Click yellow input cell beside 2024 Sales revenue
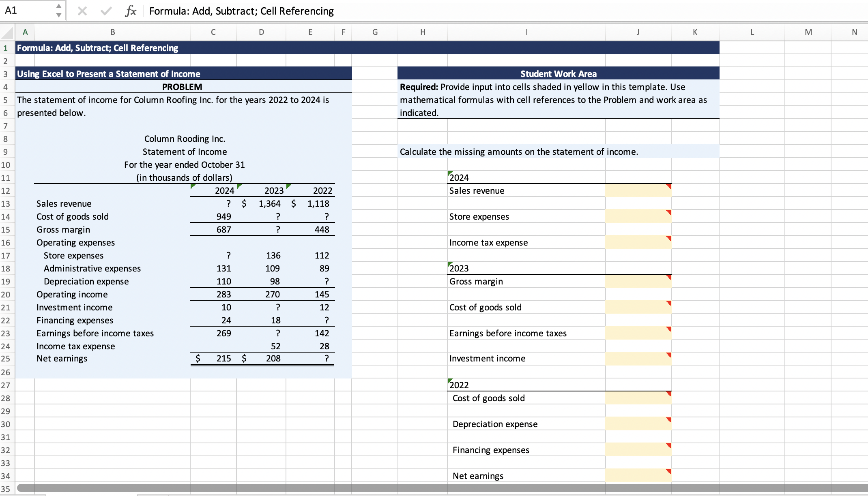Screen dimensions: 868x496 [638, 190]
